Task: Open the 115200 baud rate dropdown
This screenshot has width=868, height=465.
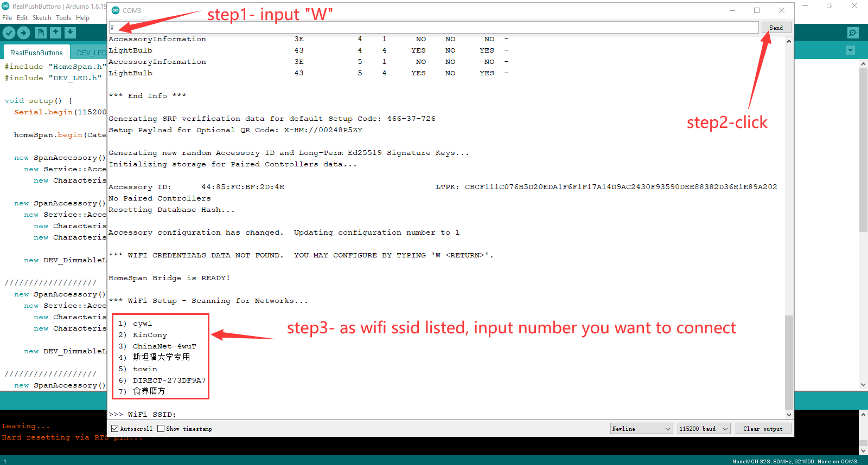Action: coord(704,429)
